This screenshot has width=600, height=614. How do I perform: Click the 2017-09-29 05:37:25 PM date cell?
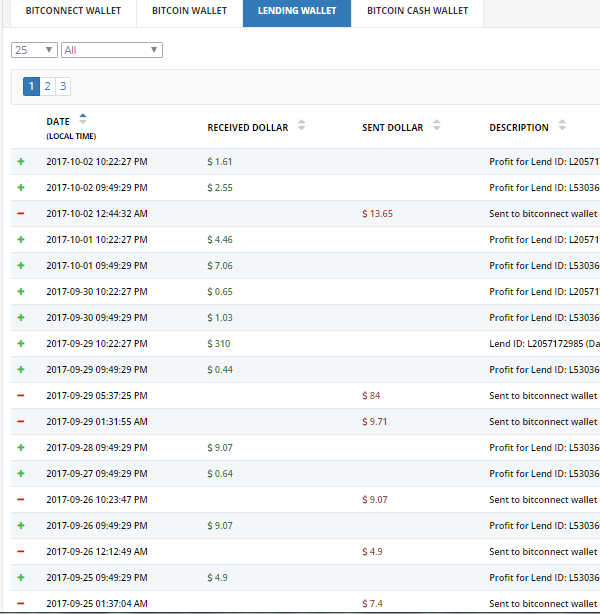[x=97, y=395]
